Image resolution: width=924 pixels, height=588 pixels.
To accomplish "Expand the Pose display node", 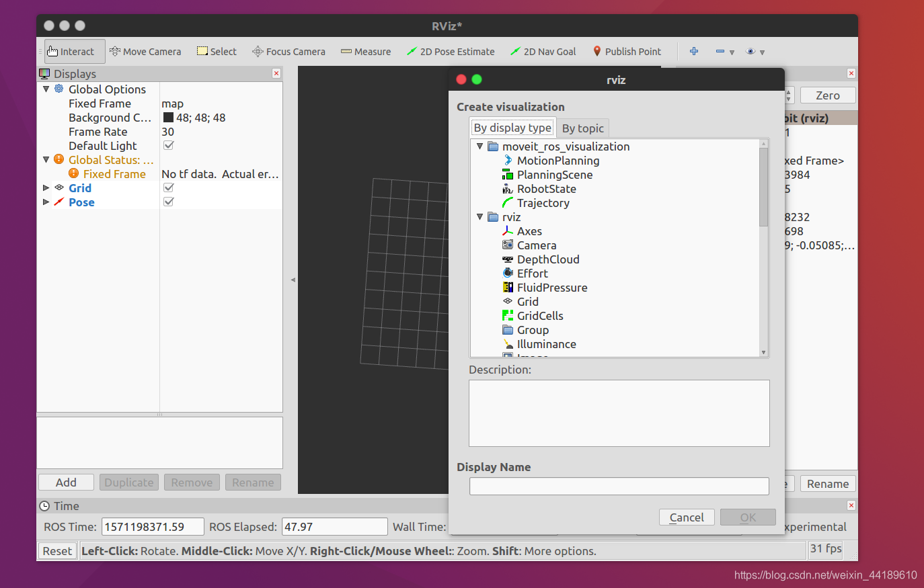I will click(x=46, y=202).
